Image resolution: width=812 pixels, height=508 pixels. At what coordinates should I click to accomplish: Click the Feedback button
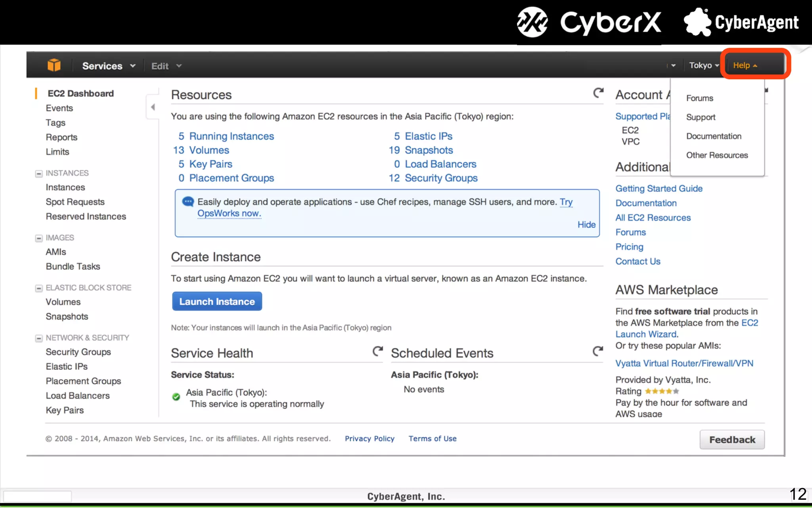732,440
